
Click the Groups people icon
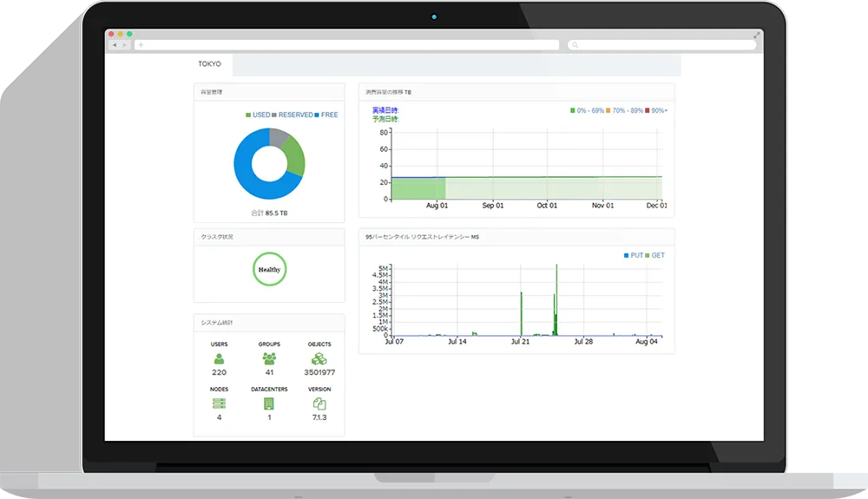[x=269, y=358]
